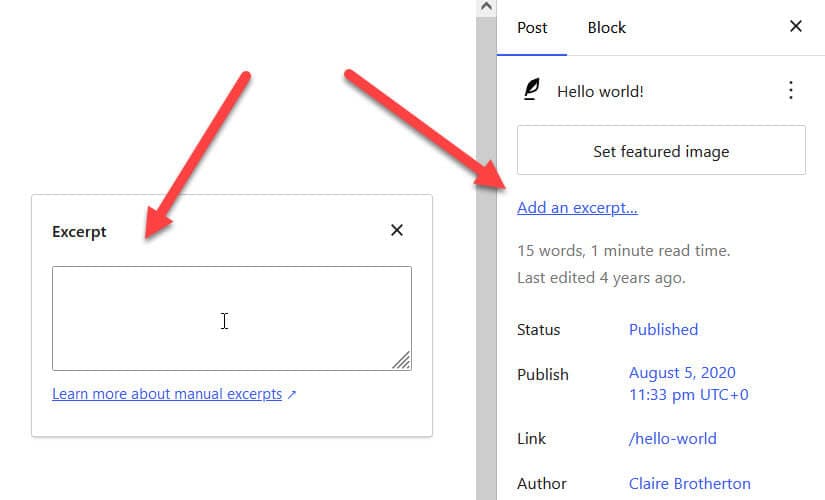Click Set featured image button

[661, 150]
